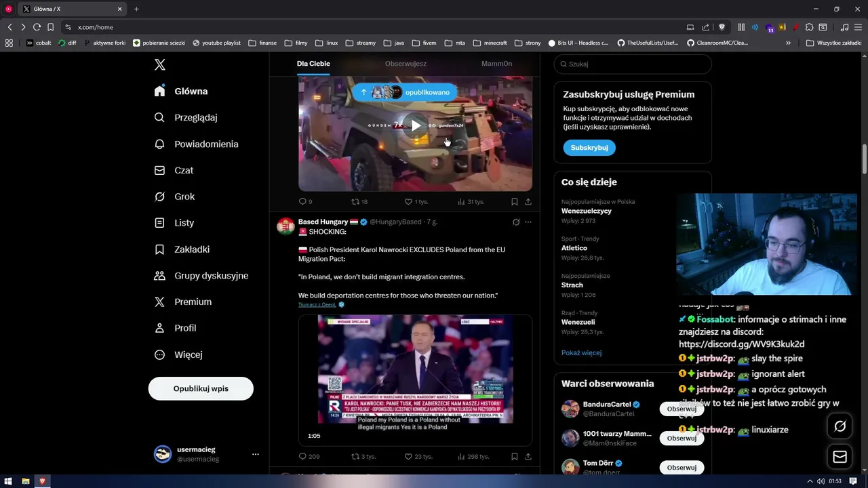Open Czat messages in sidebar
868x488 pixels.
[174, 170]
